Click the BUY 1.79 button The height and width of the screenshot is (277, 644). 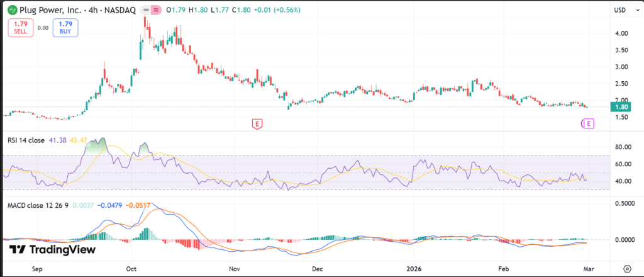[x=65, y=28]
